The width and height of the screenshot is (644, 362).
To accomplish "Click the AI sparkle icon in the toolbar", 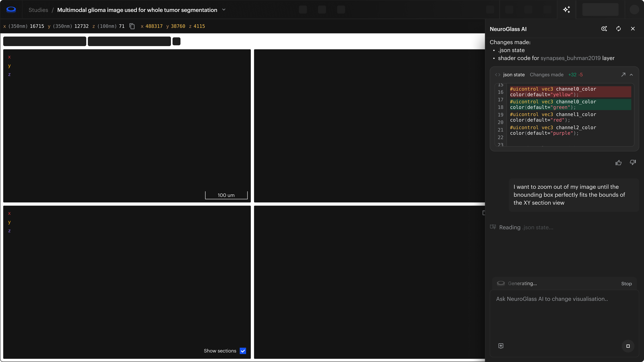I will pyautogui.click(x=566, y=10).
